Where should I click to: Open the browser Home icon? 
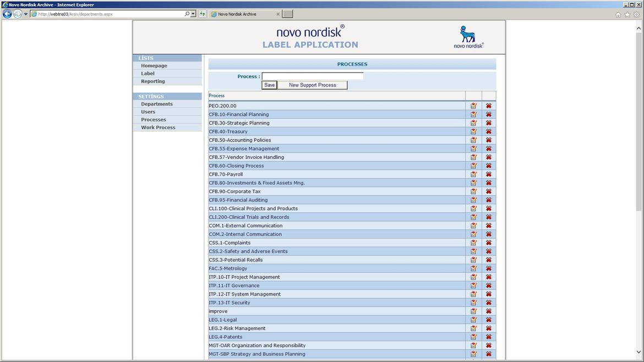pos(618,14)
